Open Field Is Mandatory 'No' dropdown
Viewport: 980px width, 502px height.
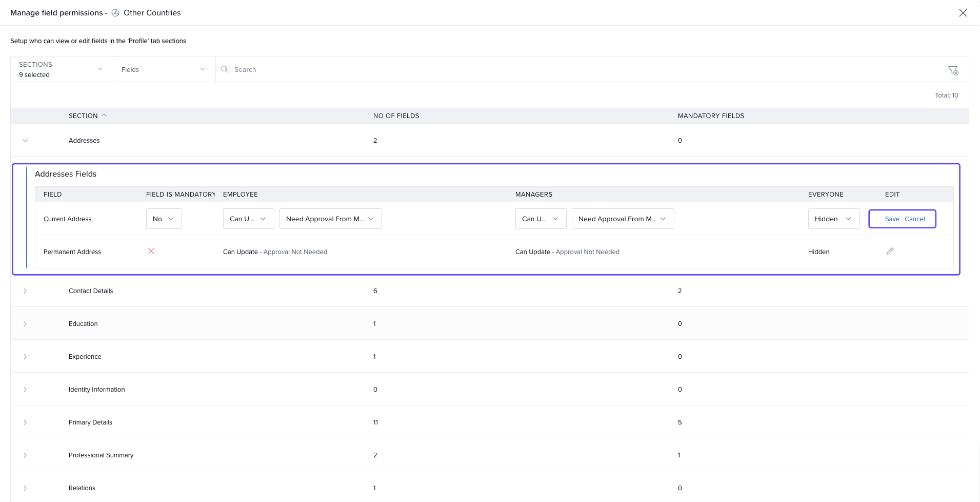164,219
